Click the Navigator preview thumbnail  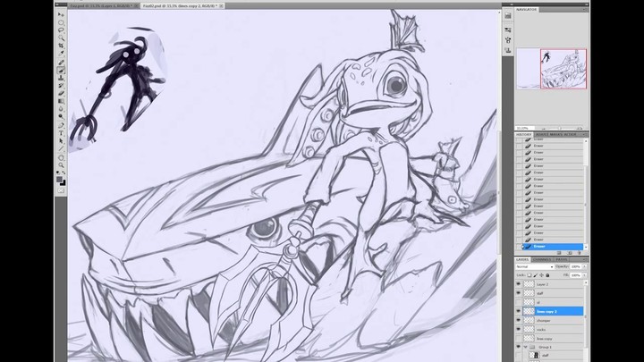[x=552, y=69]
